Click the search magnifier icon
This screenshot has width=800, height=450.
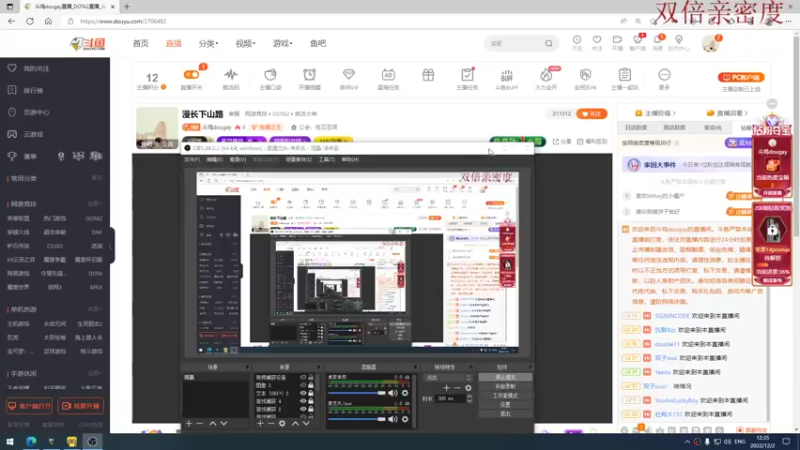click(548, 44)
